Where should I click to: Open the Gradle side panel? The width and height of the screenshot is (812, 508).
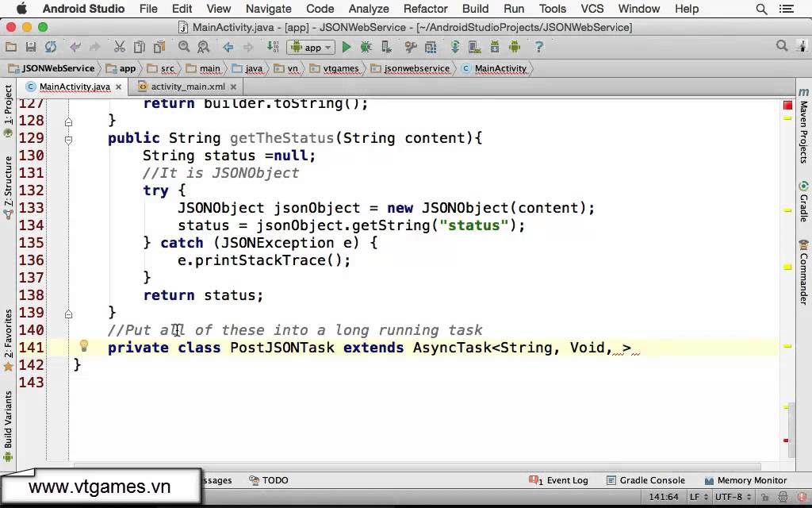coord(803,201)
